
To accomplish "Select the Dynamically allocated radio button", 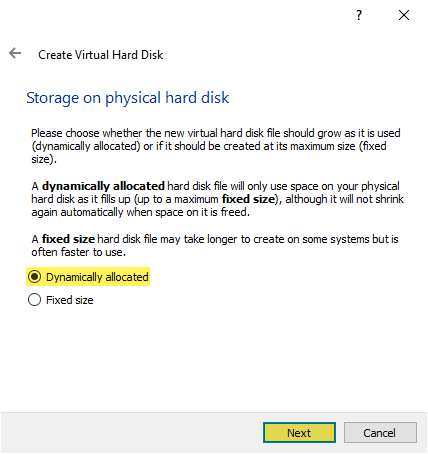I will tap(35, 277).
